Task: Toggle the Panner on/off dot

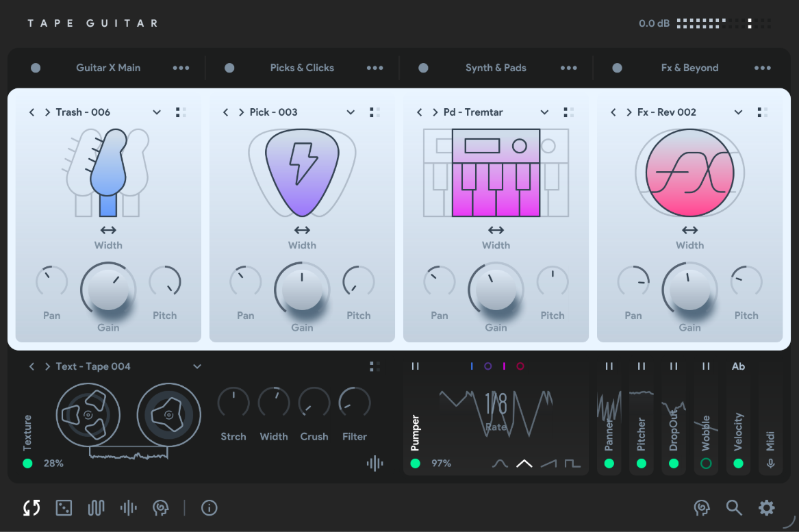Action: [x=609, y=464]
